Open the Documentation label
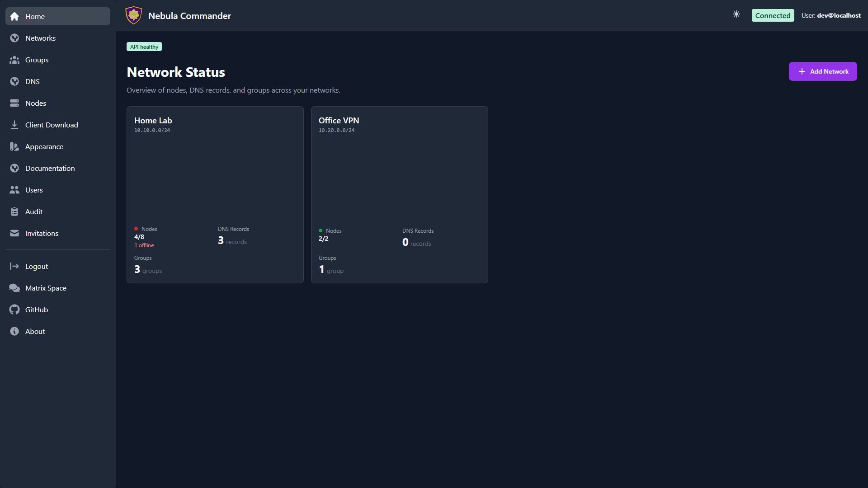This screenshot has width=868, height=488. 50,168
